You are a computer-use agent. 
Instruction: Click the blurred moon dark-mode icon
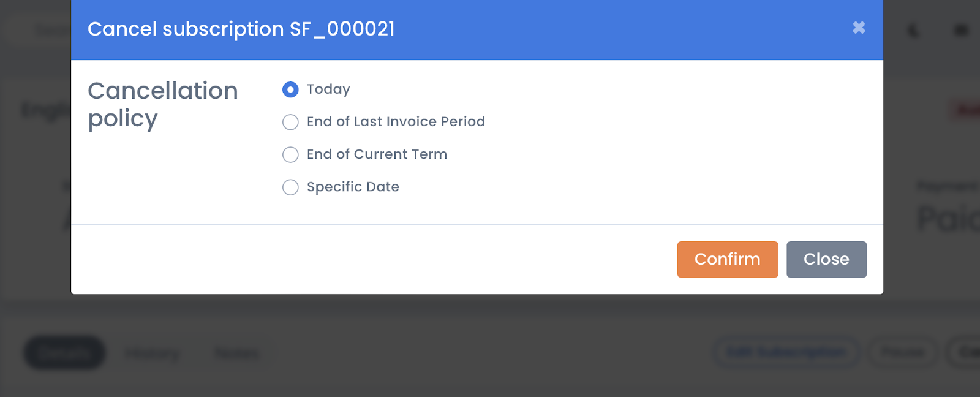pyautogui.click(x=913, y=30)
